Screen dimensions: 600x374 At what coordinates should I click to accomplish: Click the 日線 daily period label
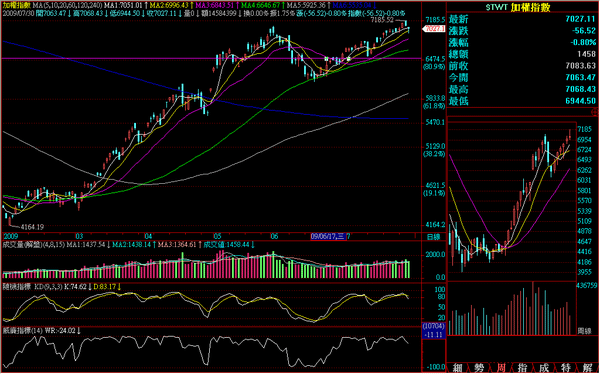point(434,237)
